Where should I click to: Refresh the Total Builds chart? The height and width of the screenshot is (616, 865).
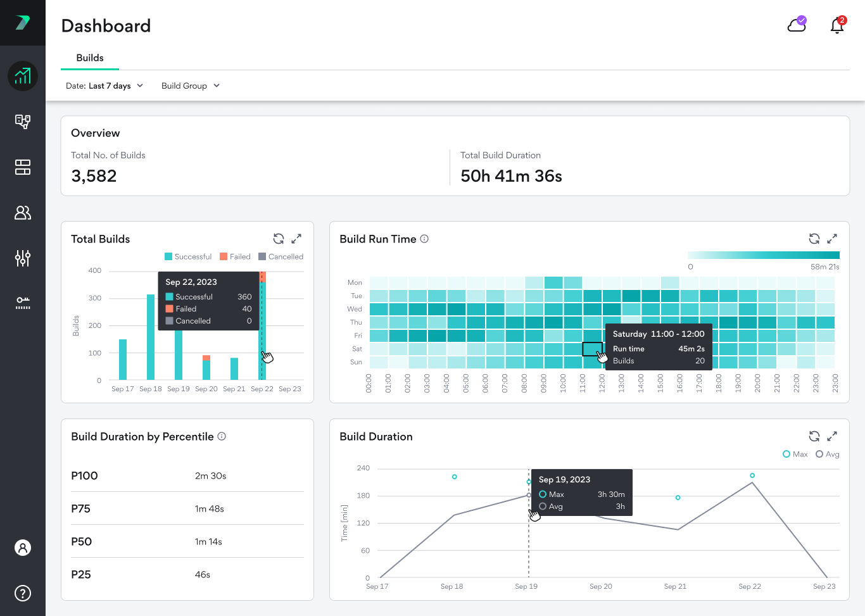(x=279, y=239)
